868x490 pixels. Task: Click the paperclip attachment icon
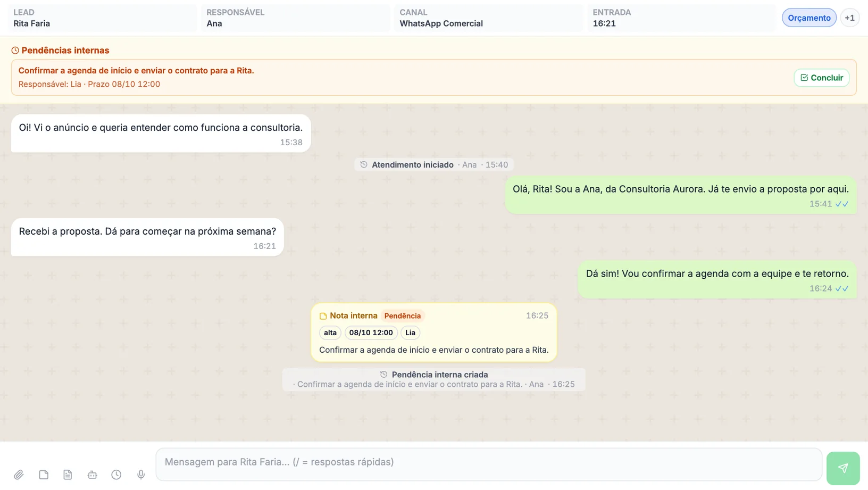(x=19, y=475)
